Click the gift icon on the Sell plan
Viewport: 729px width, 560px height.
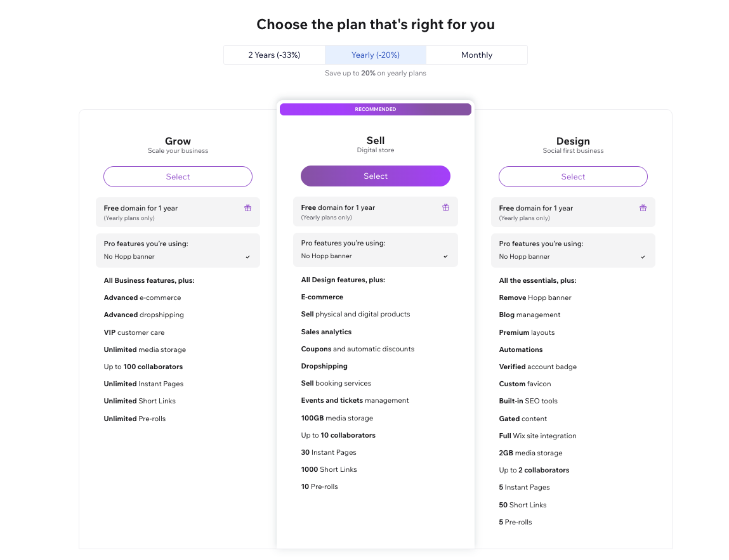pyautogui.click(x=446, y=207)
